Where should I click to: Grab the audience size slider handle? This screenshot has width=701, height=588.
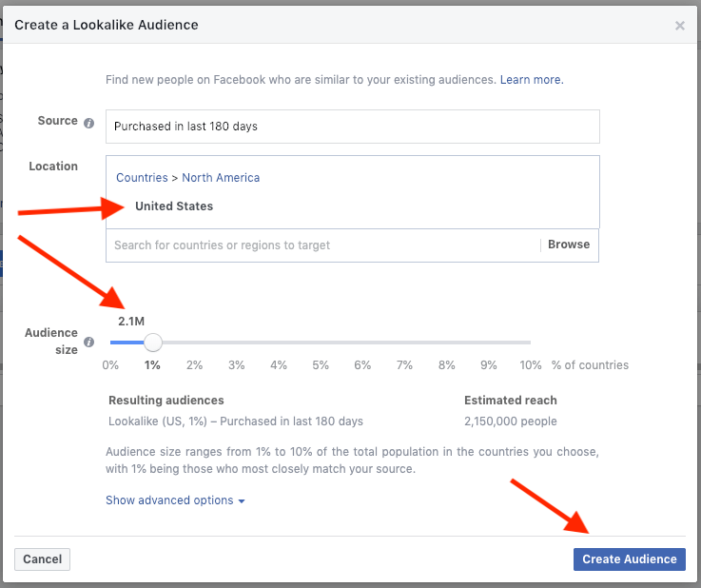pos(153,343)
